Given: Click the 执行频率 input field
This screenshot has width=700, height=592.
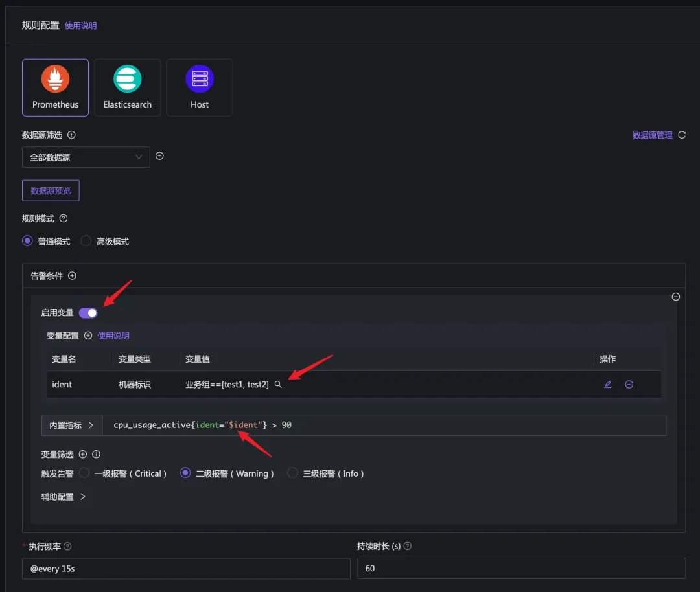Looking at the screenshot, I should (186, 569).
